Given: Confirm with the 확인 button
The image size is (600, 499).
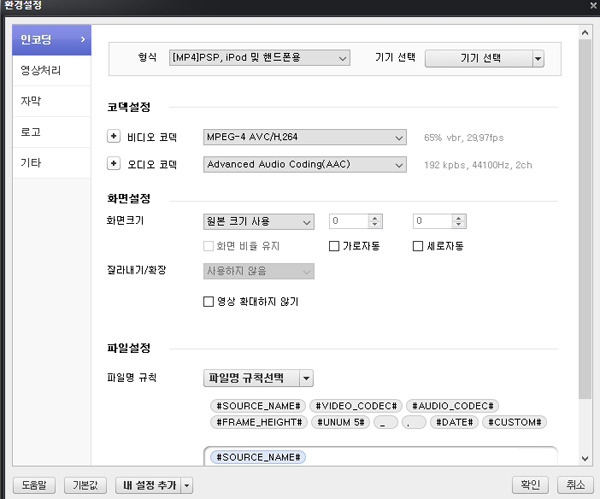Looking at the screenshot, I should pyautogui.click(x=530, y=485).
